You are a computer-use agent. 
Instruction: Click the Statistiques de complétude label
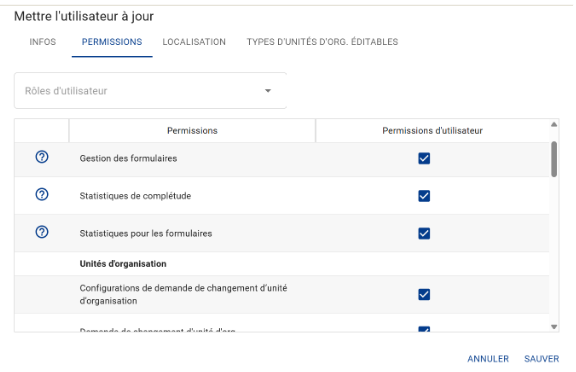pyautogui.click(x=135, y=196)
